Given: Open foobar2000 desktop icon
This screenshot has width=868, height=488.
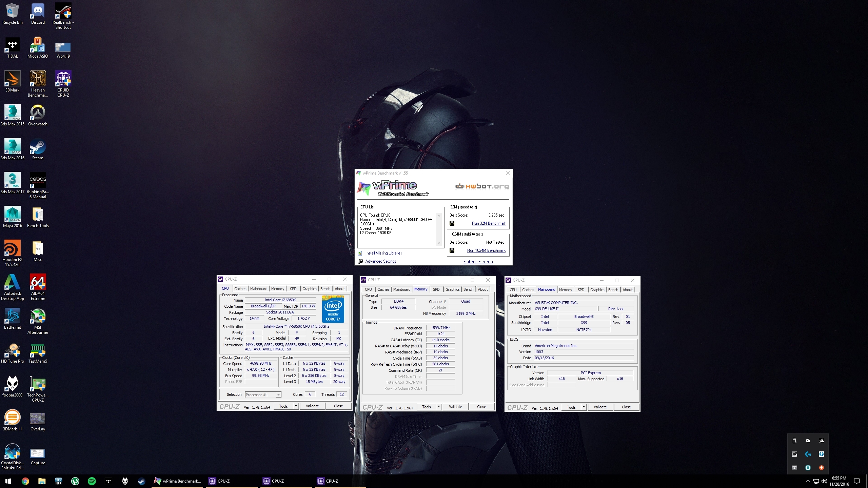Looking at the screenshot, I should click(x=13, y=387).
